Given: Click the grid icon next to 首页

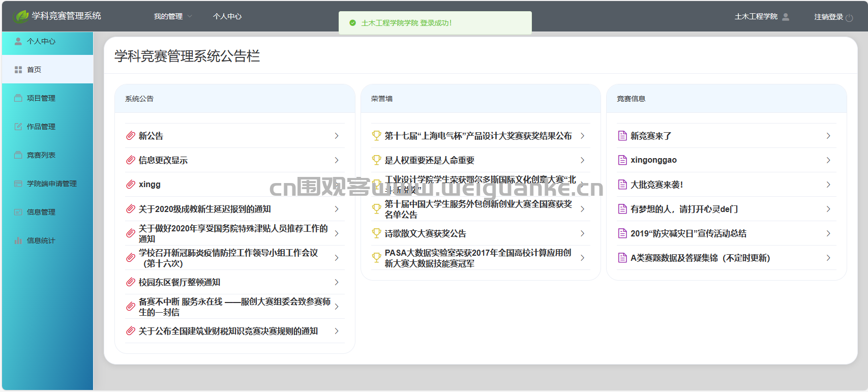Looking at the screenshot, I should 18,70.
